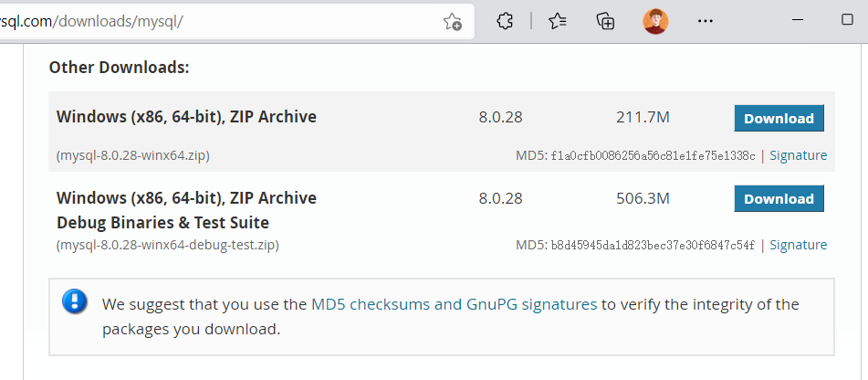
Task: Click the user profile avatar
Action: click(655, 21)
